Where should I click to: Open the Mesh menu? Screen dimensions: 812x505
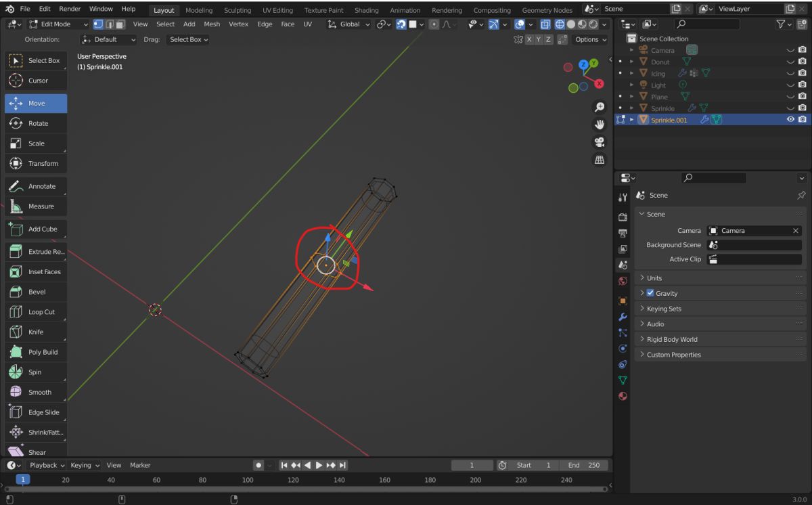[x=212, y=24]
